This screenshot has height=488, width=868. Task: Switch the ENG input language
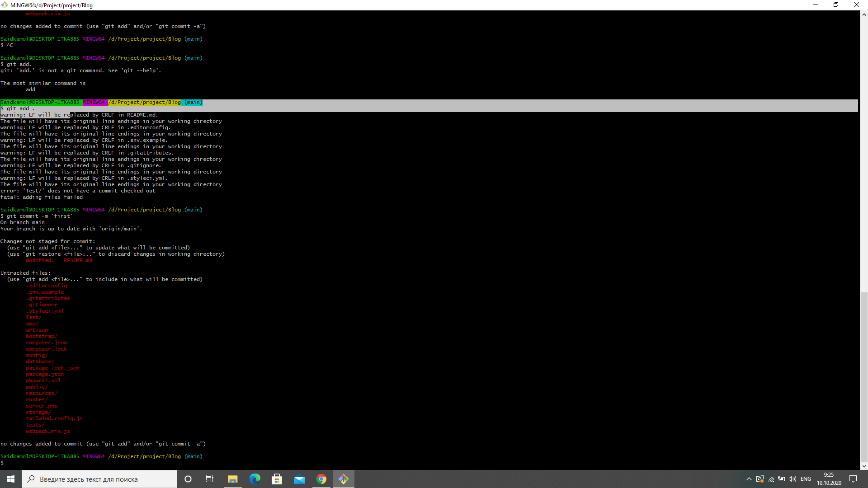tap(806, 479)
